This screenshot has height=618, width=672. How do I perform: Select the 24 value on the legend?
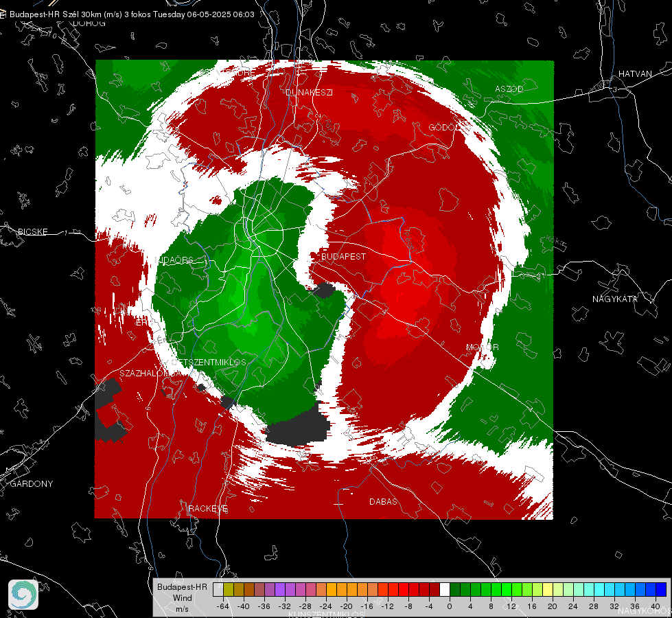click(x=573, y=606)
